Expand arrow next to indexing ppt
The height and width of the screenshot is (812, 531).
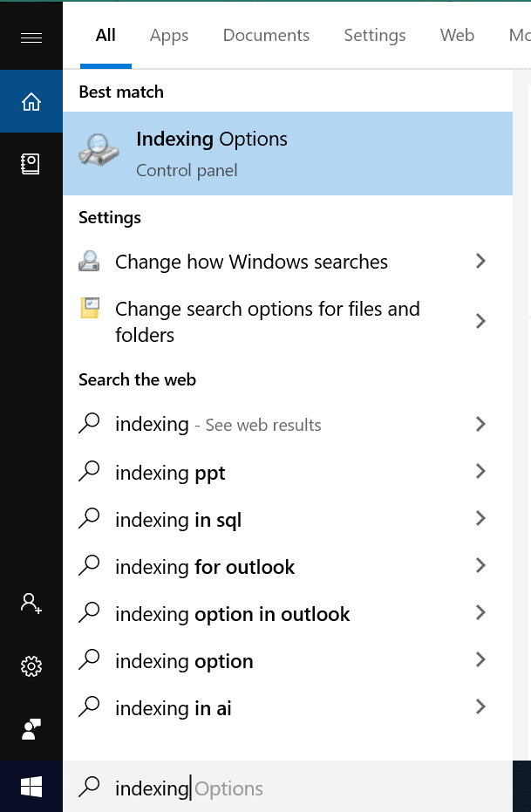[x=480, y=472]
